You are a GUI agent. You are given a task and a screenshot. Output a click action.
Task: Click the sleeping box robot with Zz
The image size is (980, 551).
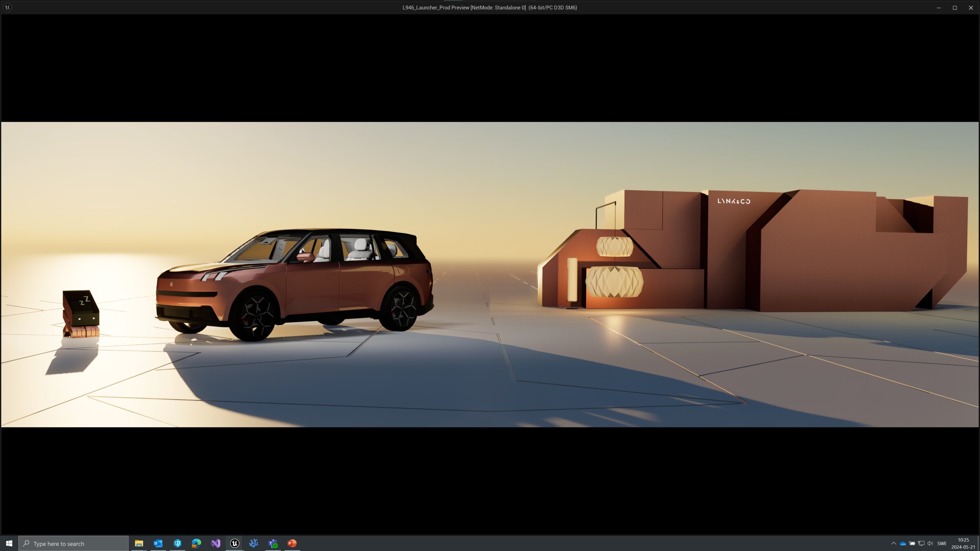coord(81,313)
